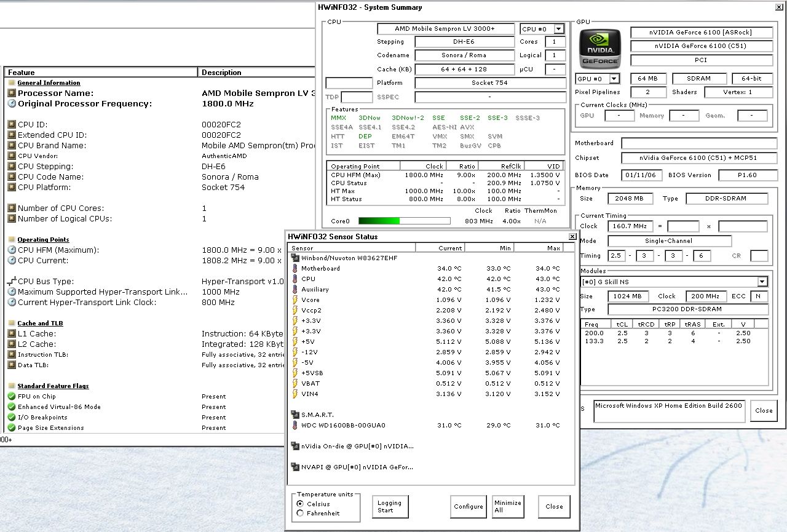Click the Windows XP Home Edition OS field
The height and width of the screenshot is (532, 787).
click(670, 411)
